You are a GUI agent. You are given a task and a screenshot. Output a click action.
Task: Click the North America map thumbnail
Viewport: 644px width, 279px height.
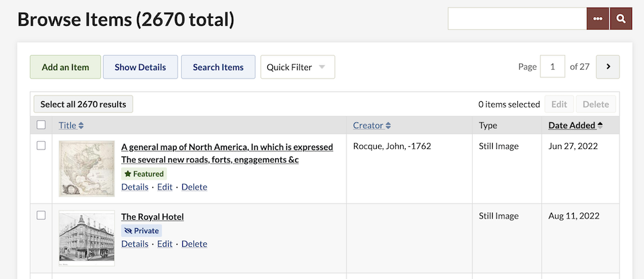(x=87, y=168)
